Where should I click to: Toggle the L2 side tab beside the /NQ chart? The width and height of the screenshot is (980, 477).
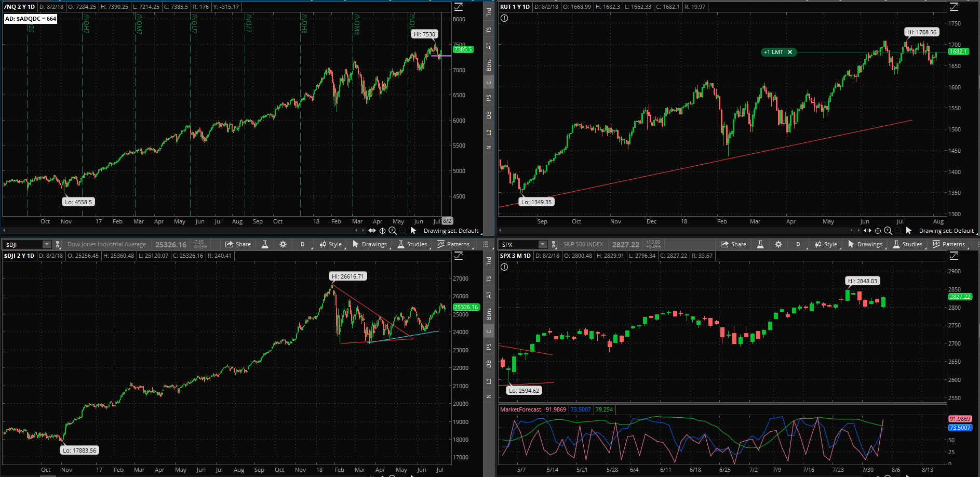pos(489,132)
